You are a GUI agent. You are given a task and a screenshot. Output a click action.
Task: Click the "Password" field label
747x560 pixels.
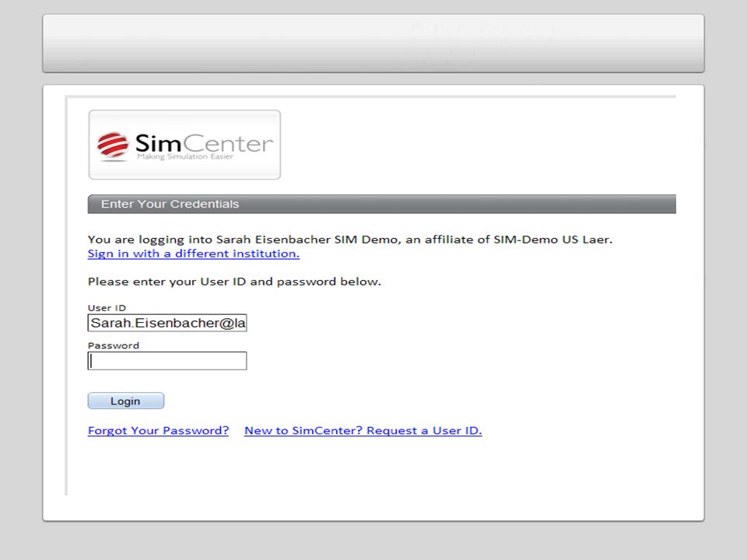[x=114, y=345]
